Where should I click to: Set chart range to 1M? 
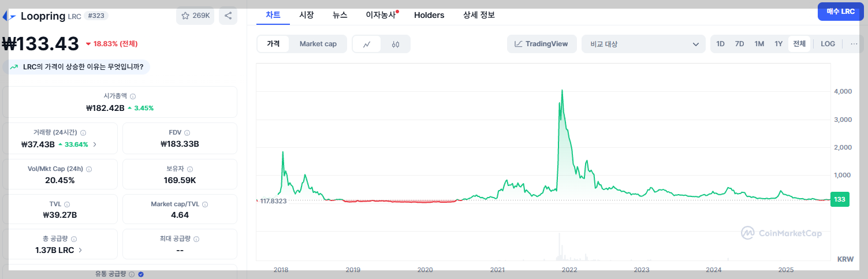759,44
